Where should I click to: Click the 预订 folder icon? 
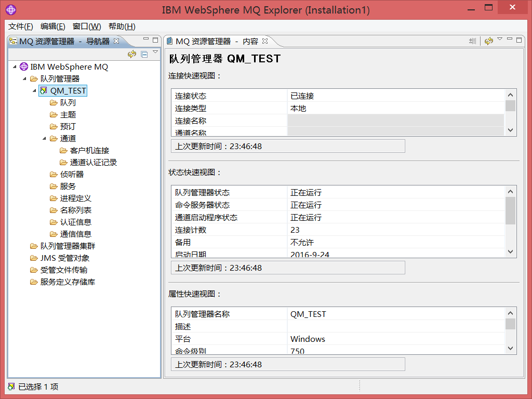54,127
